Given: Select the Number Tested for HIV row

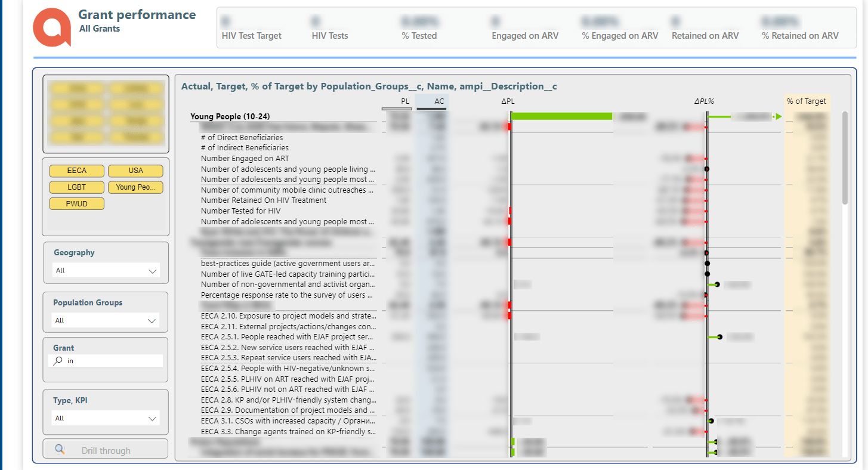Looking at the screenshot, I should pos(240,211).
